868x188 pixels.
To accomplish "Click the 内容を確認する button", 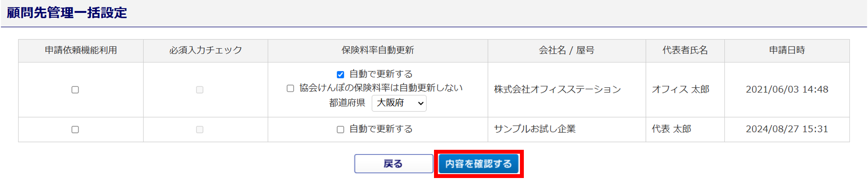I will [479, 164].
